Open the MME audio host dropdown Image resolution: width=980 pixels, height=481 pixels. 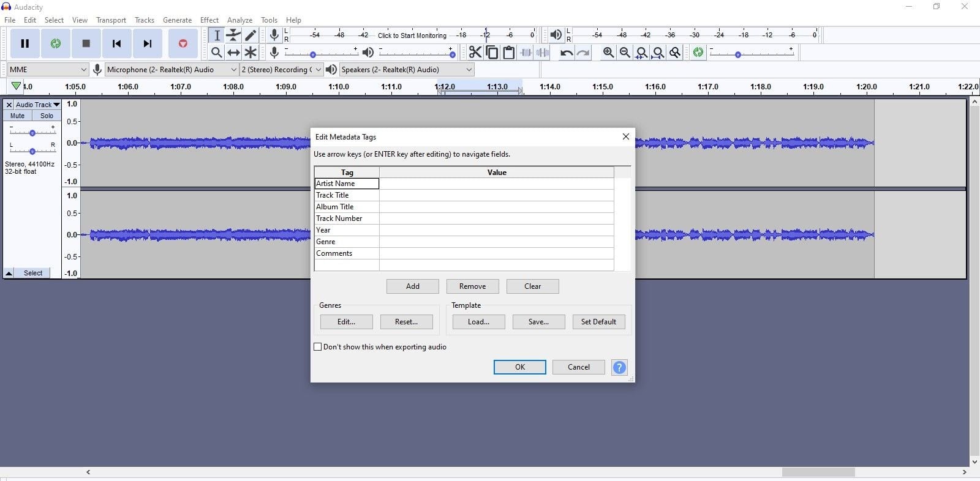tap(48, 70)
